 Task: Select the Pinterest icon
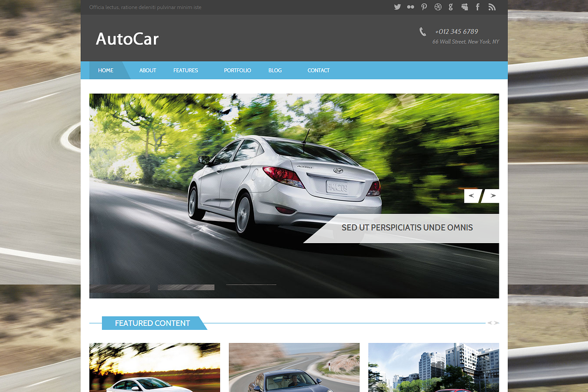(424, 7)
